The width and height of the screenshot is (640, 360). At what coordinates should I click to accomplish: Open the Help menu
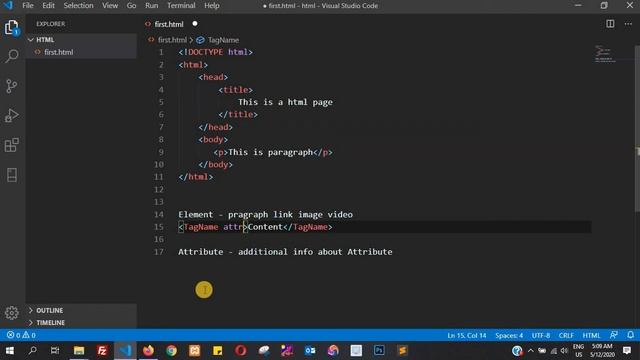click(x=212, y=6)
